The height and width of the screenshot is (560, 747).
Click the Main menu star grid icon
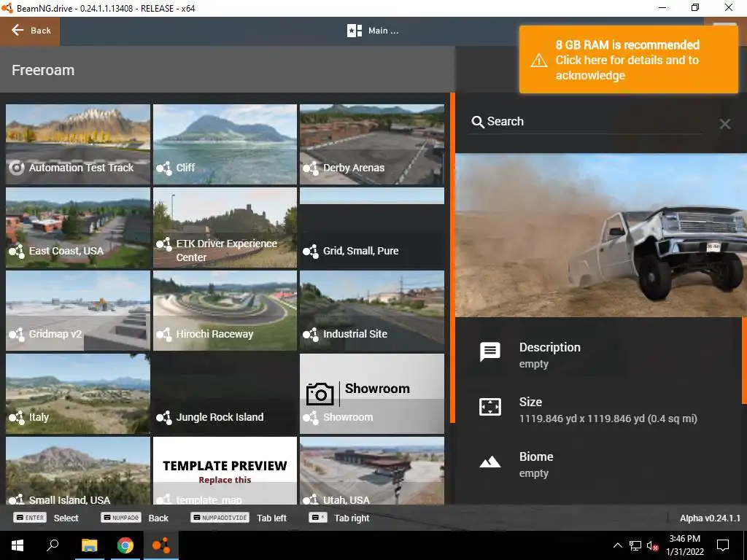(x=355, y=31)
